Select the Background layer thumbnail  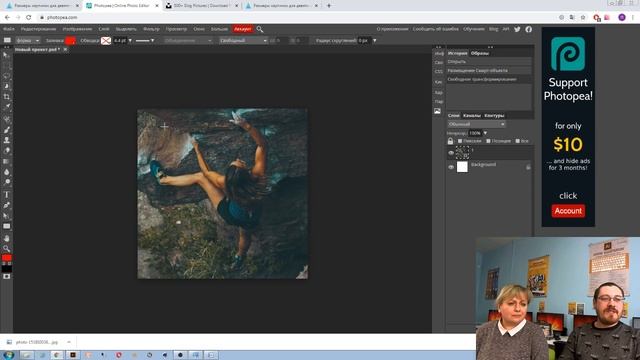[x=462, y=167]
